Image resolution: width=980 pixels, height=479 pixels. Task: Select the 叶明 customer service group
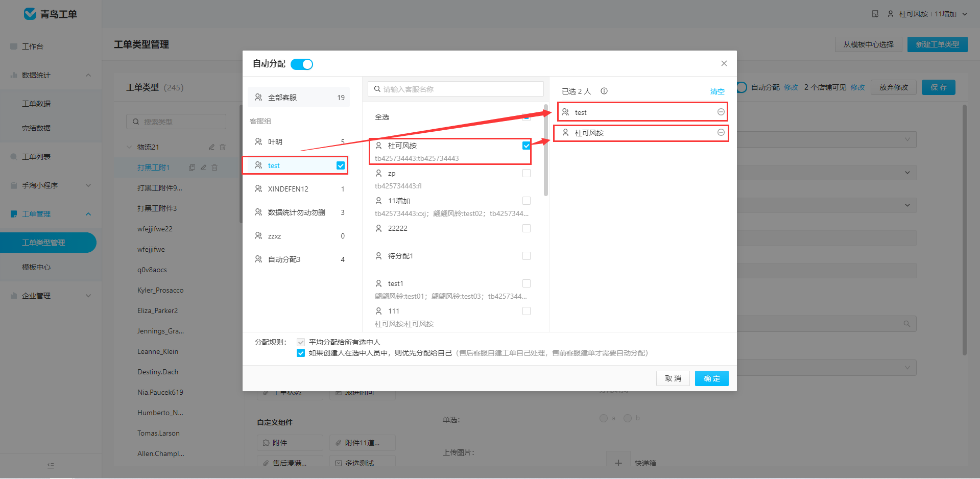click(299, 142)
